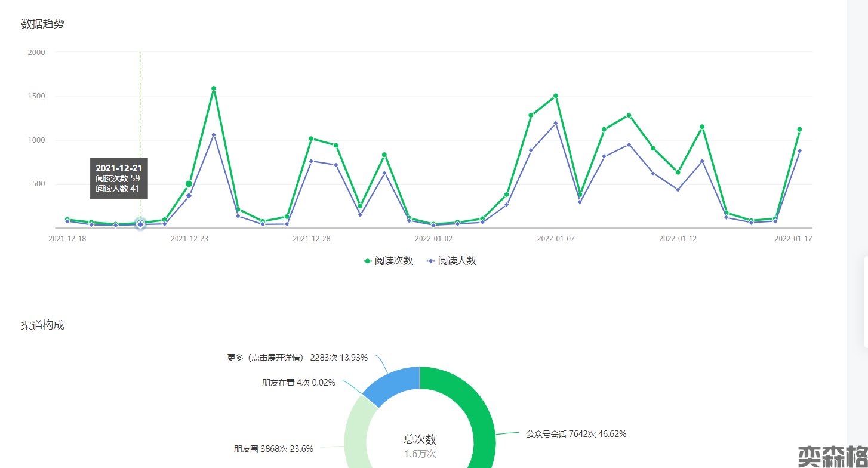Click the blue diamond icon in the legend
The width and height of the screenshot is (868, 468).
[430, 261]
